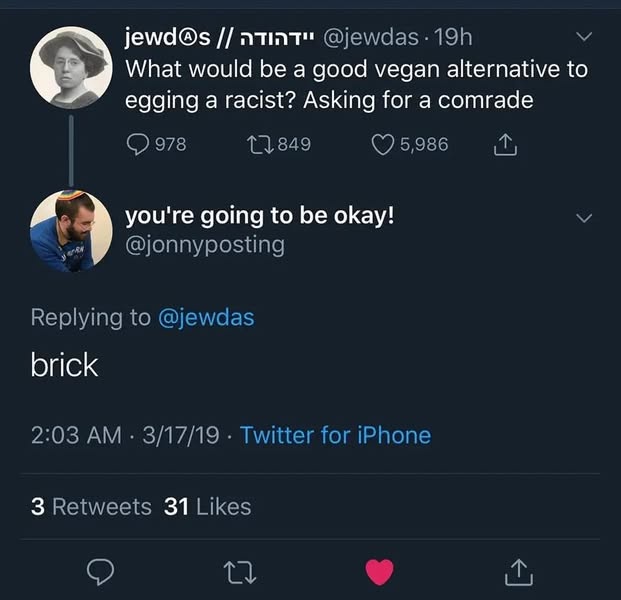The width and height of the screenshot is (621, 600).
Task: Expand options chevron on jewdas tweet
Action: coord(584,37)
